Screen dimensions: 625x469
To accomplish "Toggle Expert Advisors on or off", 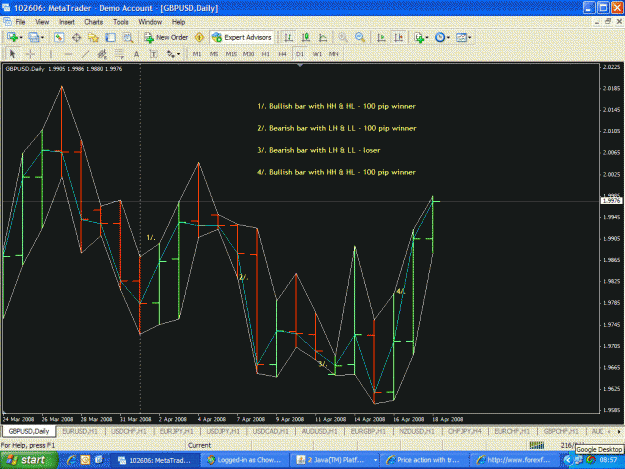I will tap(242, 37).
